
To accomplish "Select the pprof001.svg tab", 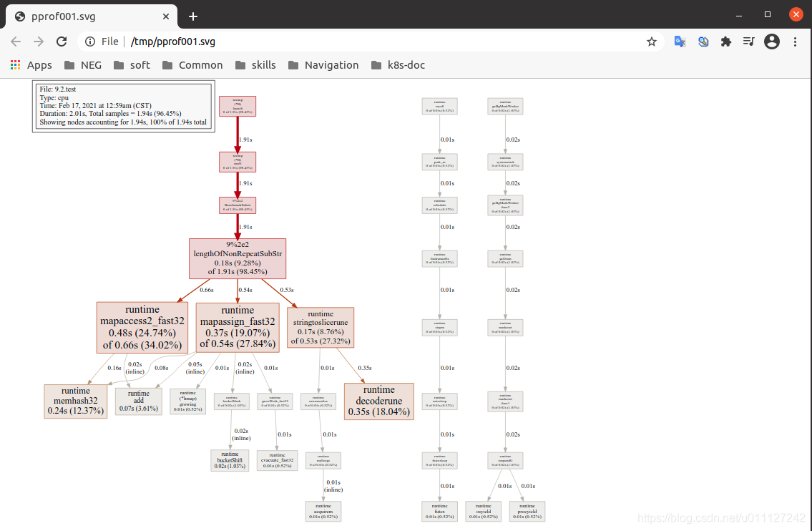I will click(x=92, y=16).
